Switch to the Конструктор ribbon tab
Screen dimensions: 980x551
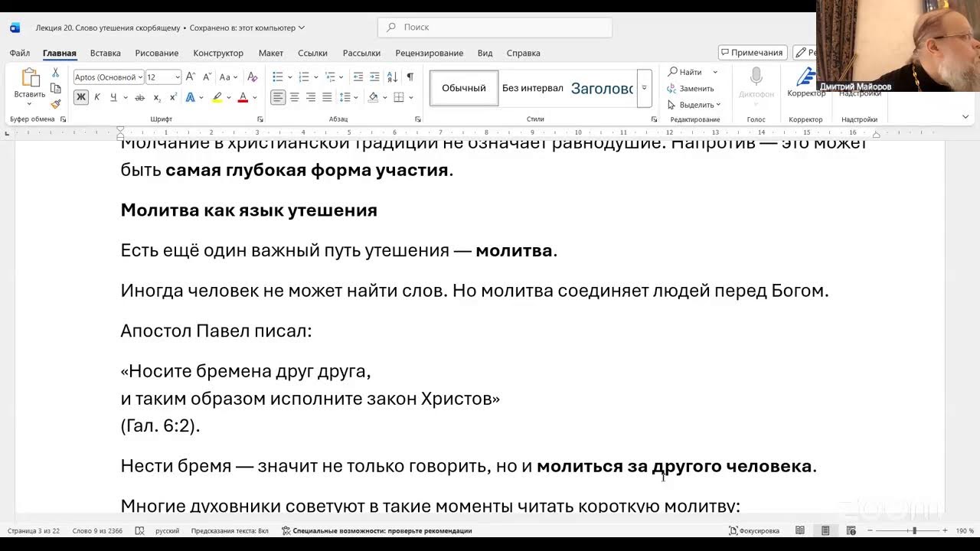click(x=218, y=53)
